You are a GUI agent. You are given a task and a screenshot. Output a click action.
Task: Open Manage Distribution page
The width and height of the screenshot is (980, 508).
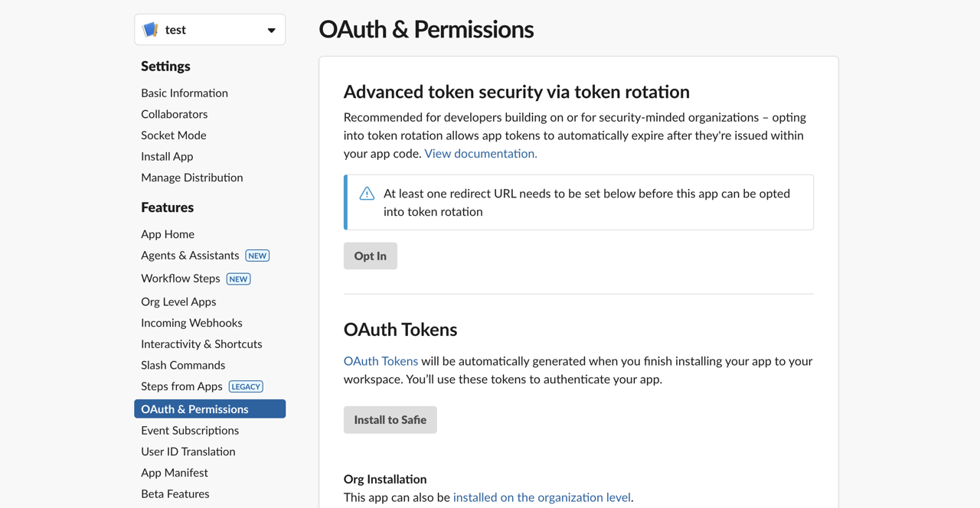click(x=192, y=177)
